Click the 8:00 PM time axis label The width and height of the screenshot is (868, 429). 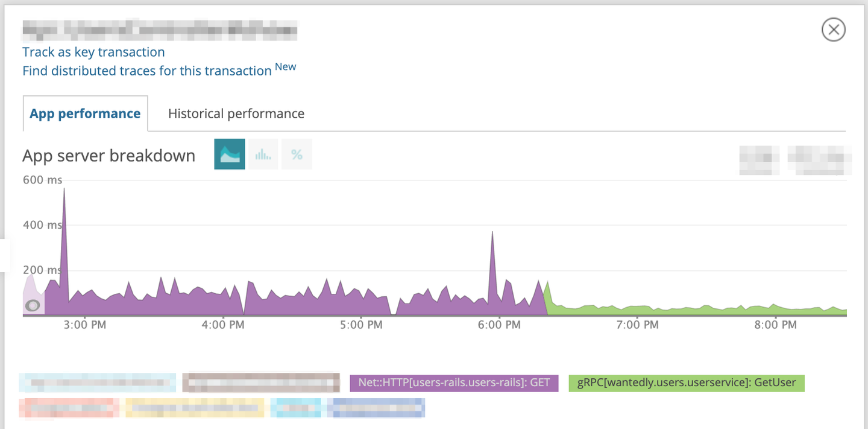click(775, 325)
